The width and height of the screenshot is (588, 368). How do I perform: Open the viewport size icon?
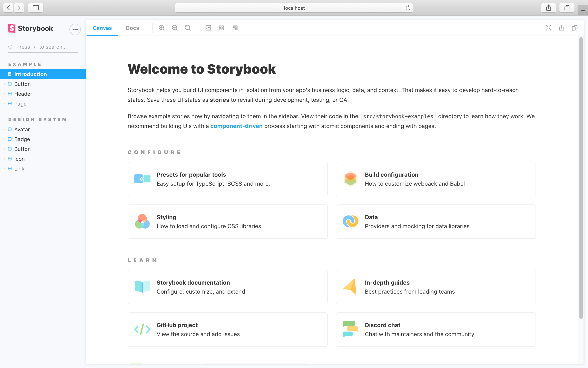235,28
